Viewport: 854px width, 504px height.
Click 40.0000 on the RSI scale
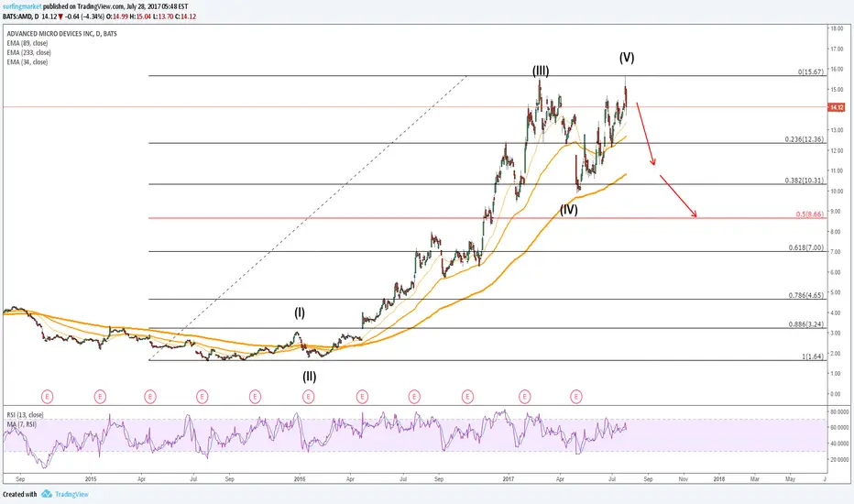tap(839, 444)
